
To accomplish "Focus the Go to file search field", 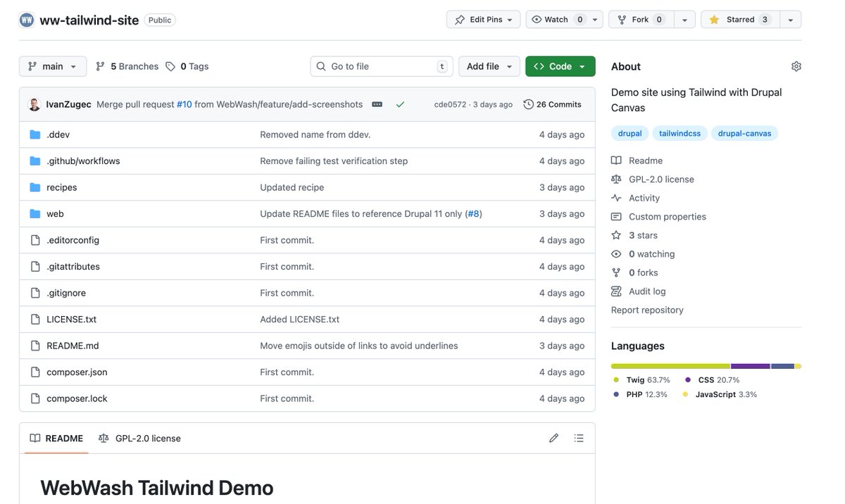I will pos(382,66).
